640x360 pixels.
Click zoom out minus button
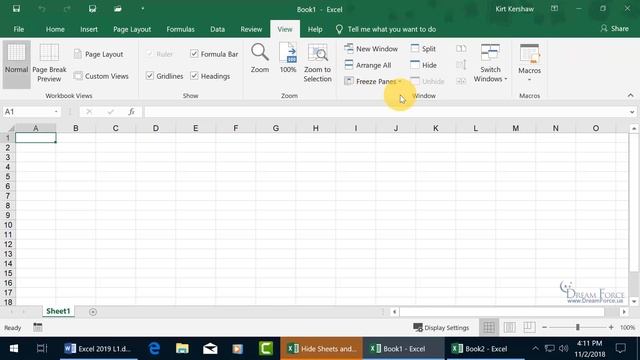544,327
